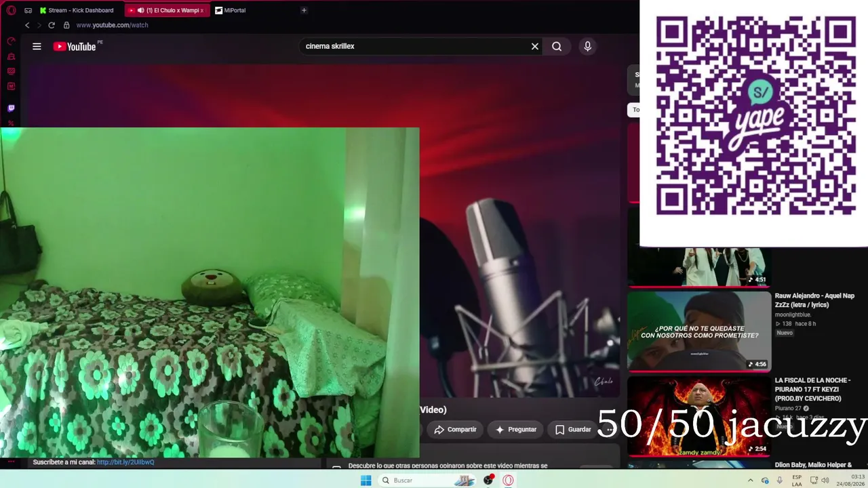Open the GX Cleaner sidebar icon
868x488 pixels.
11,56
